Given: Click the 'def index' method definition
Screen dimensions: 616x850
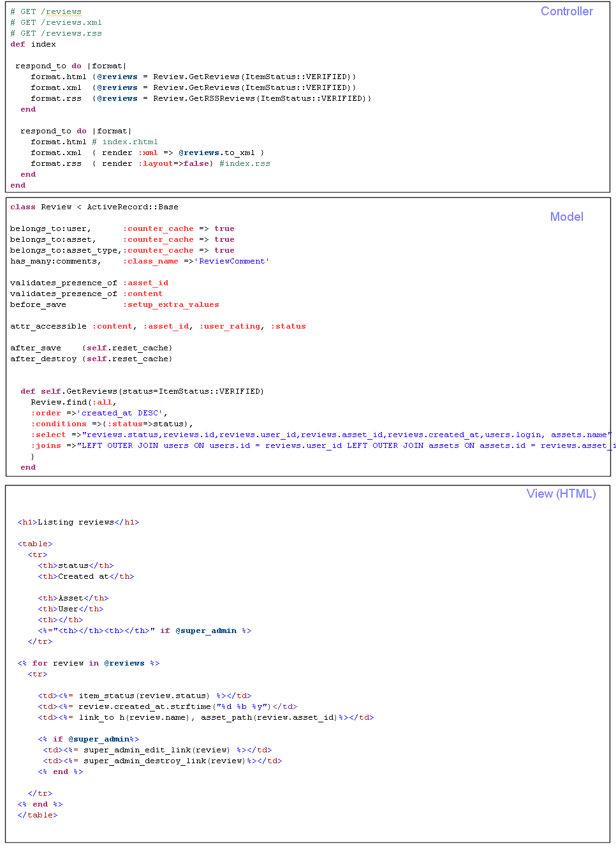Looking at the screenshot, I should tap(33, 44).
